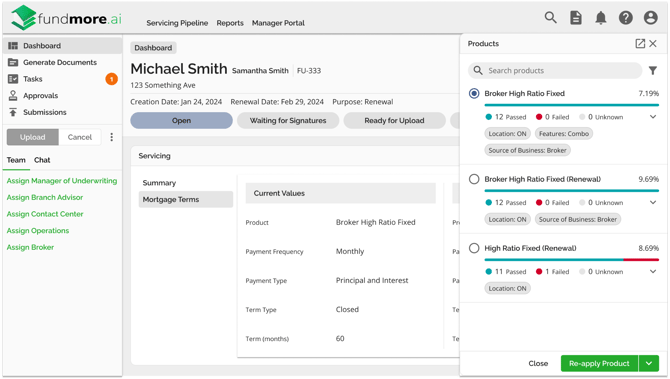The height and width of the screenshot is (379, 670).
Task: Open Servicing Pipeline menu
Action: pos(177,23)
